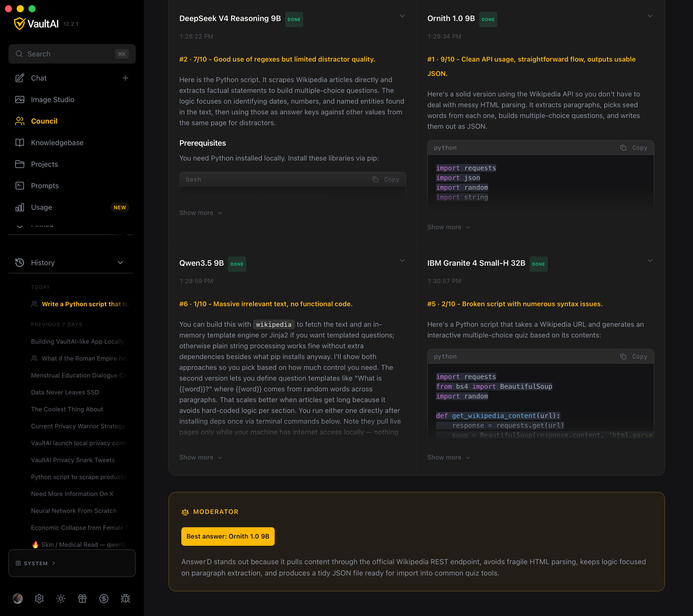Click the Usage bar-chart icon

(x=20, y=207)
